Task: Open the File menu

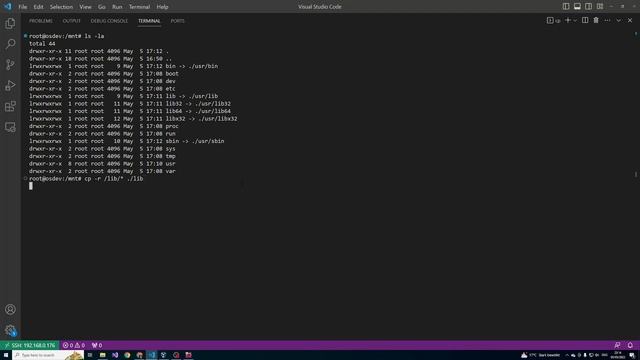Action: [23, 7]
